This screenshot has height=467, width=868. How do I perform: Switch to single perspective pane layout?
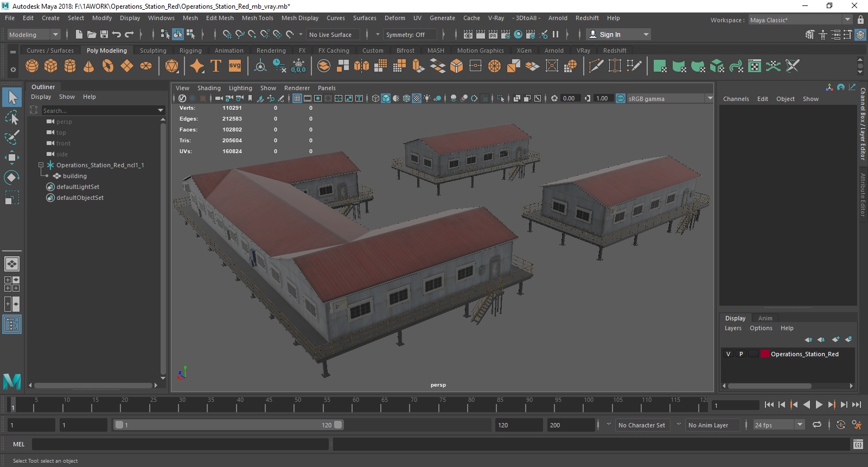coord(12,264)
